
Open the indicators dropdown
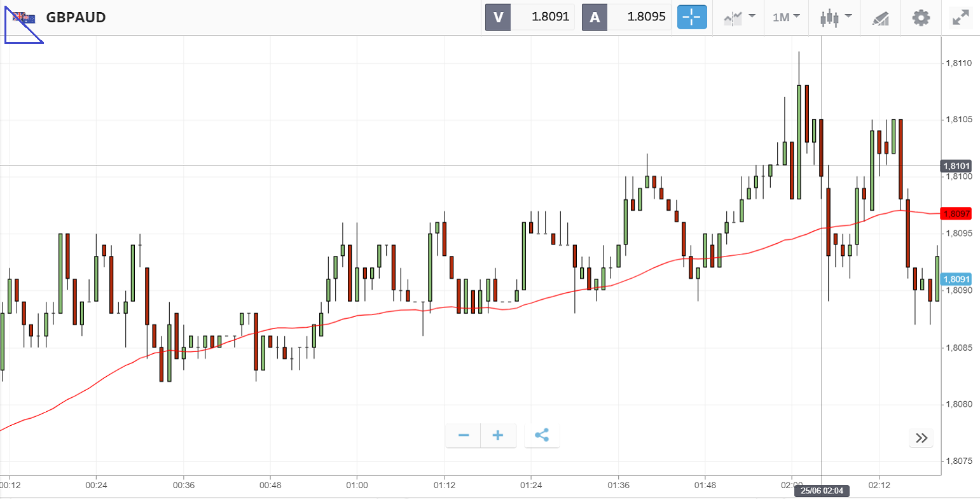(x=739, y=17)
